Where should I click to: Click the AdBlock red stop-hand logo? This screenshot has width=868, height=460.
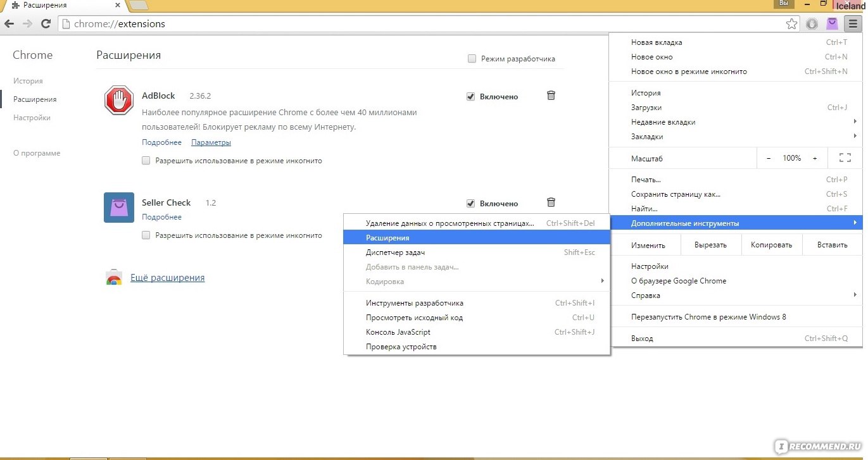[119, 101]
